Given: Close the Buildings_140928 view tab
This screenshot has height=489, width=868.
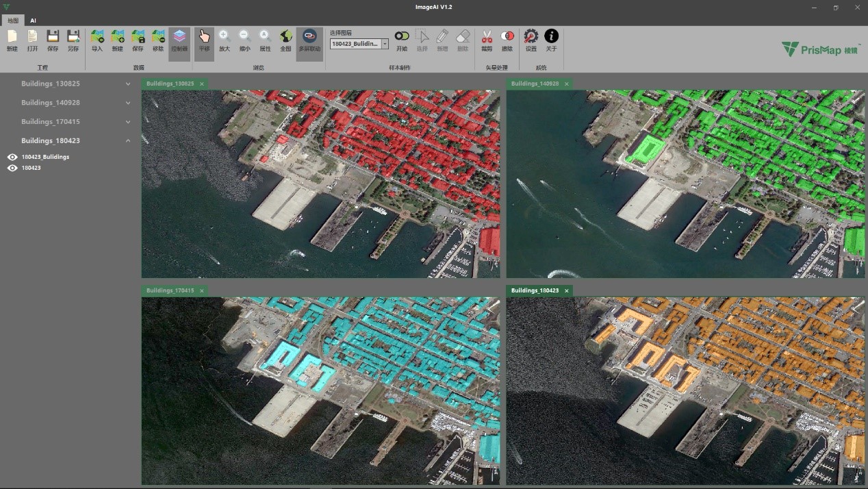Looking at the screenshot, I should point(567,84).
